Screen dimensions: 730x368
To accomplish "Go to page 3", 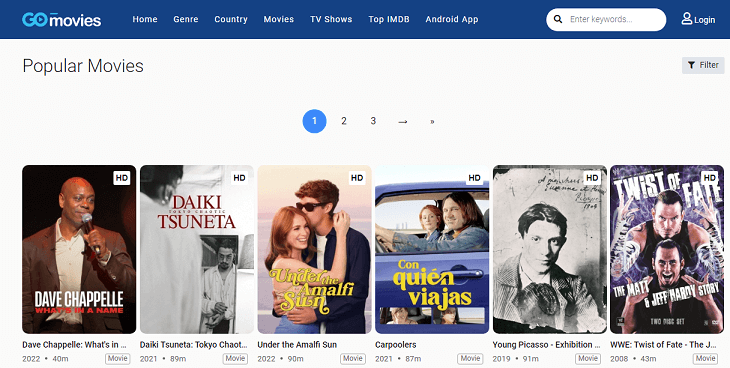I will pyautogui.click(x=373, y=121).
